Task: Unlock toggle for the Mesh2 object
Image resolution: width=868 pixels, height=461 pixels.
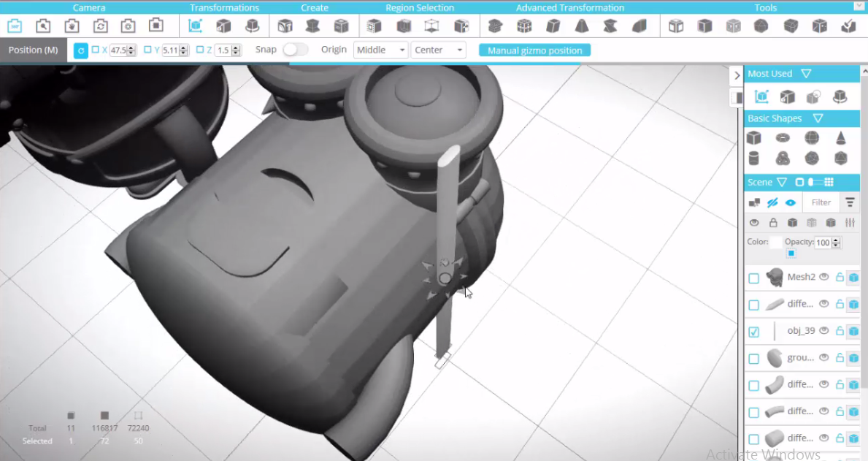Action: 840,277
